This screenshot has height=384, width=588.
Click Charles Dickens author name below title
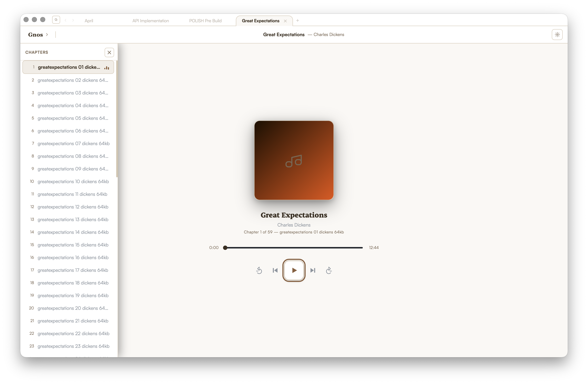294,225
